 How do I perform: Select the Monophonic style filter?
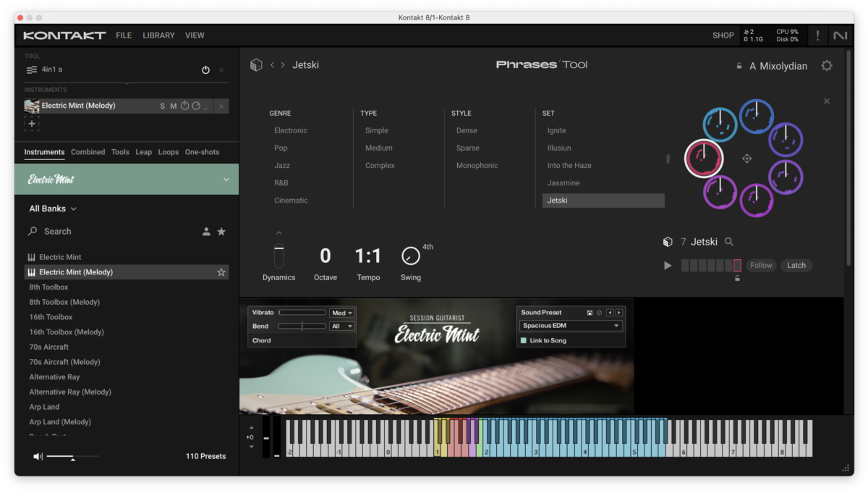coord(477,166)
